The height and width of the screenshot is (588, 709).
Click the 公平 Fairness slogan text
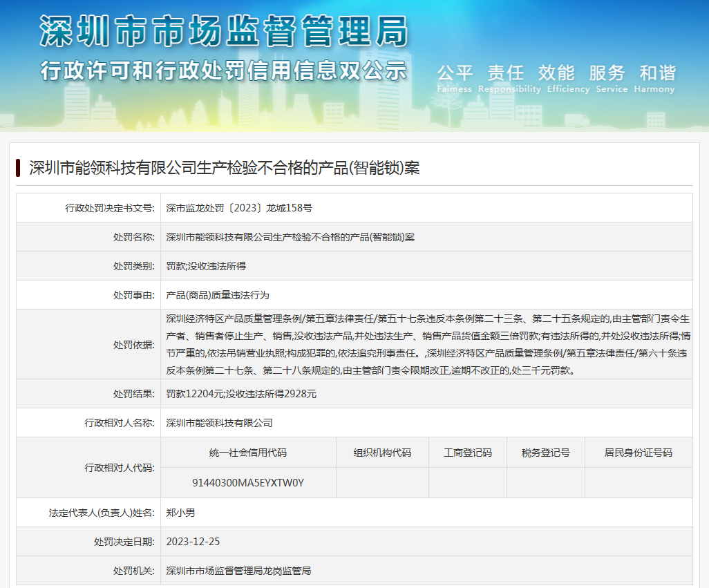pyautogui.click(x=455, y=79)
